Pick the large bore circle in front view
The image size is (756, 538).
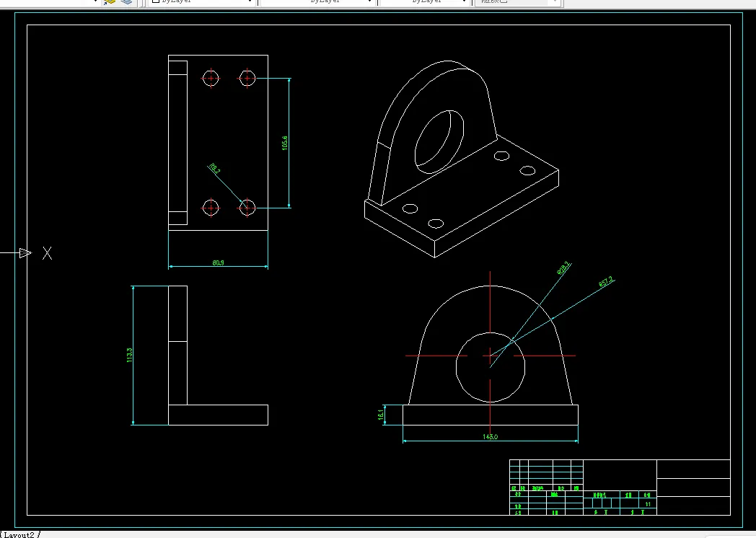[491, 367]
